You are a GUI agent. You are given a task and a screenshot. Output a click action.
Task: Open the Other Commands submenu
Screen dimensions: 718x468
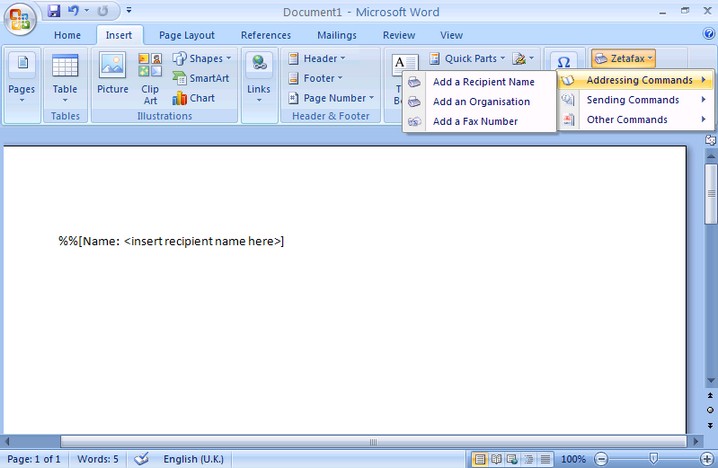(636, 120)
